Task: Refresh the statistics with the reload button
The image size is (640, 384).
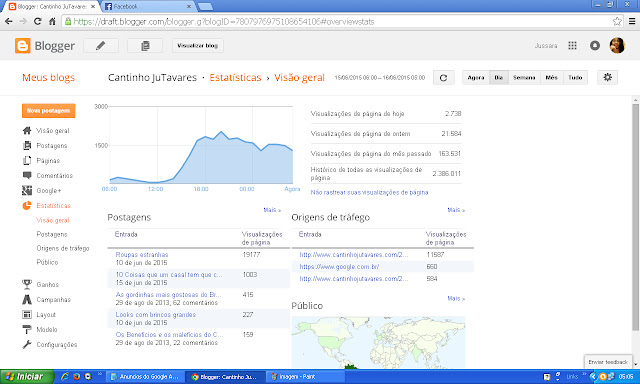Action: pyautogui.click(x=444, y=78)
